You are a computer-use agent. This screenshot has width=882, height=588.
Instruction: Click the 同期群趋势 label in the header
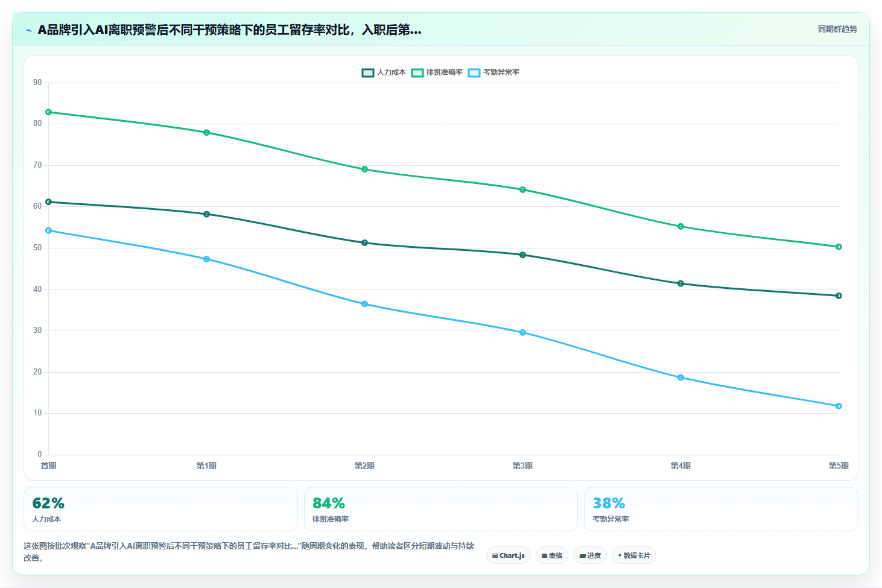[x=837, y=29]
